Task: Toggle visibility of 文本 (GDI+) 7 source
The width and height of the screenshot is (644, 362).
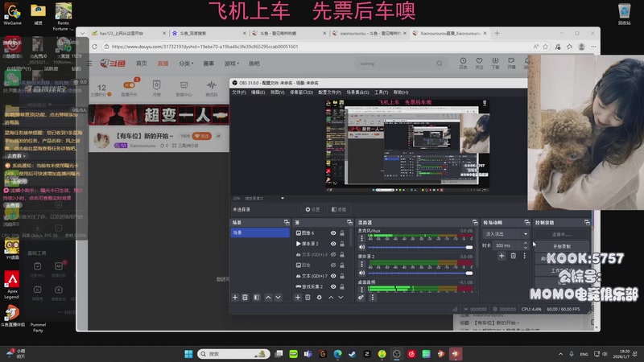Action: click(333, 276)
